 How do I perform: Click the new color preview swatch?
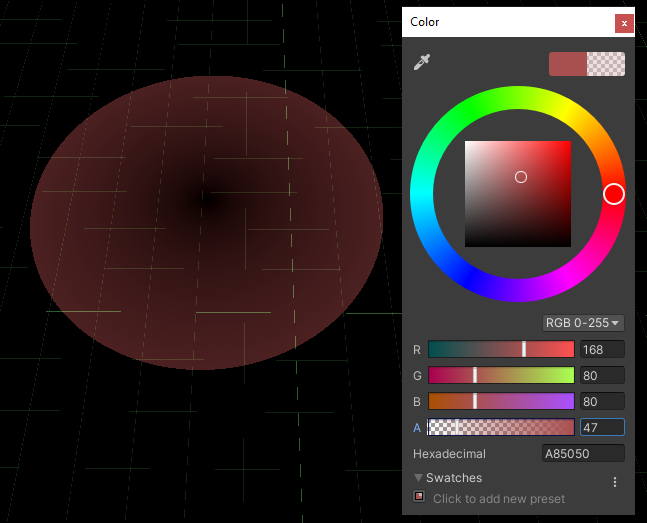pos(568,64)
